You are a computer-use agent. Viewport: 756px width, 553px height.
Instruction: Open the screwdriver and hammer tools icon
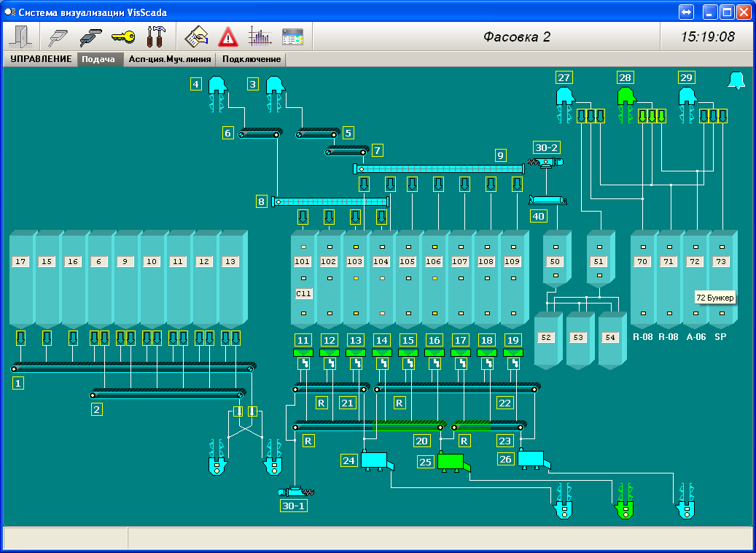point(156,36)
